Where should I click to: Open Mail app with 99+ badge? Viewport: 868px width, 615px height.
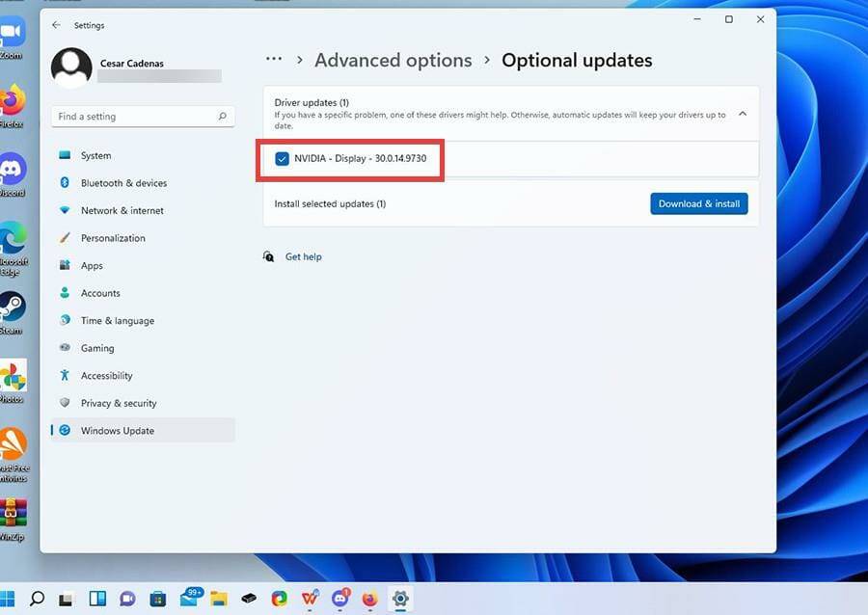click(190, 598)
